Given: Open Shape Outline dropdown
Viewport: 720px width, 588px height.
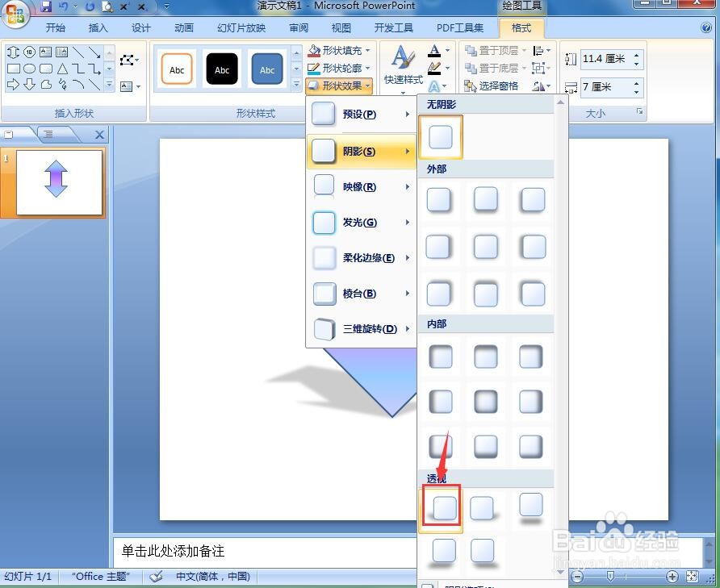Looking at the screenshot, I should tap(339, 68).
